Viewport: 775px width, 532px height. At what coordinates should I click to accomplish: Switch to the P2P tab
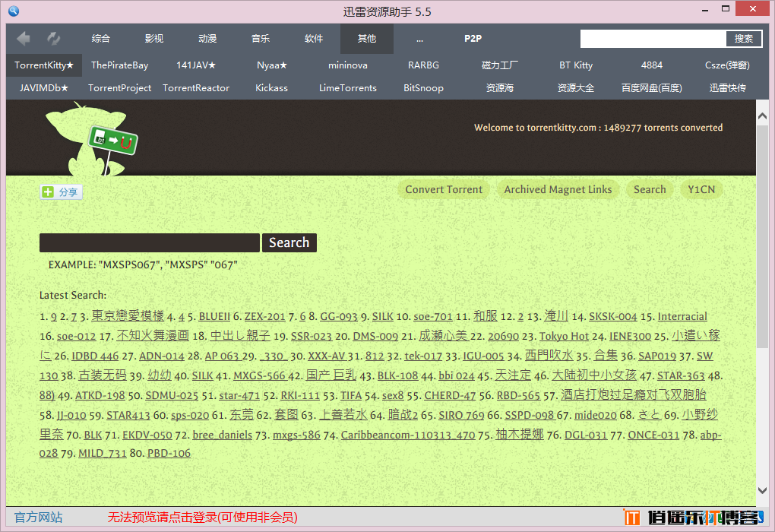[x=473, y=39]
